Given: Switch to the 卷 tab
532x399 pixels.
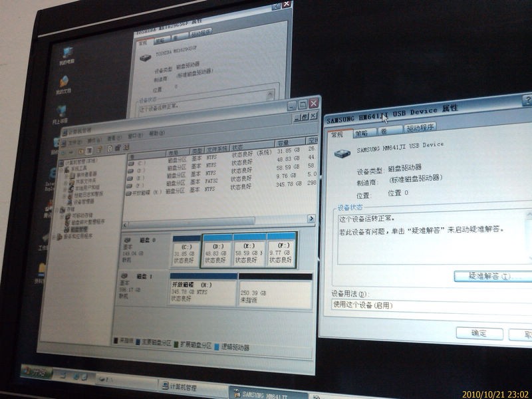Looking at the screenshot, I should click(x=386, y=130).
